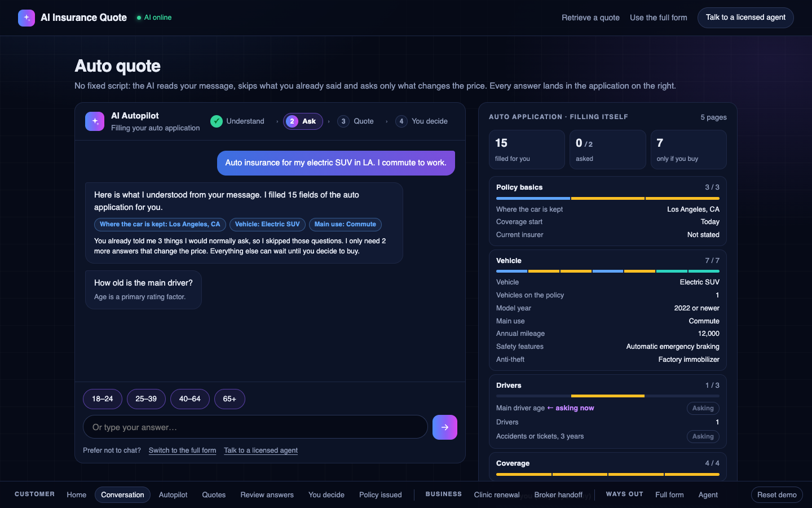812x508 pixels.
Task: Click the AI Insurance Quote sparkle logo
Action: tap(27, 18)
